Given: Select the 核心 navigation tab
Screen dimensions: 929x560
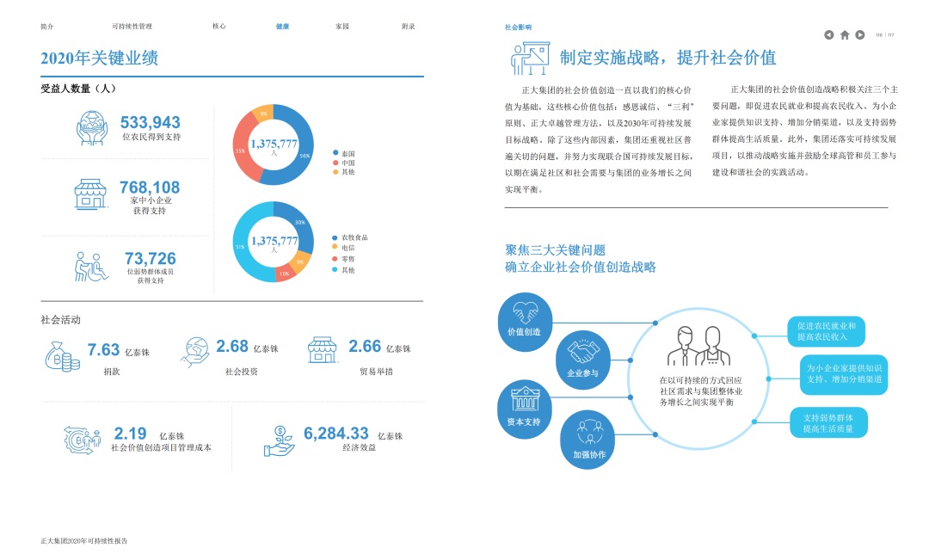Looking at the screenshot, I should 219,27.
